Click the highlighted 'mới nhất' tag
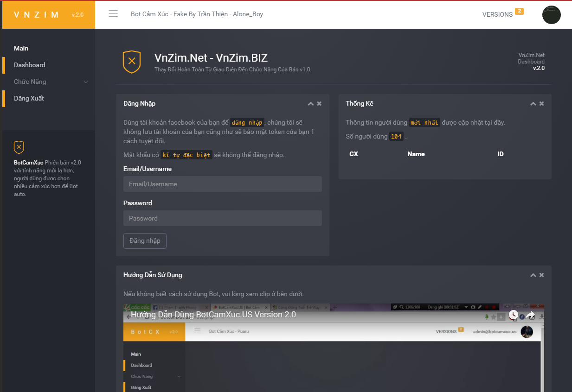This screenshot has height=392, width=572. click(424, 122)
